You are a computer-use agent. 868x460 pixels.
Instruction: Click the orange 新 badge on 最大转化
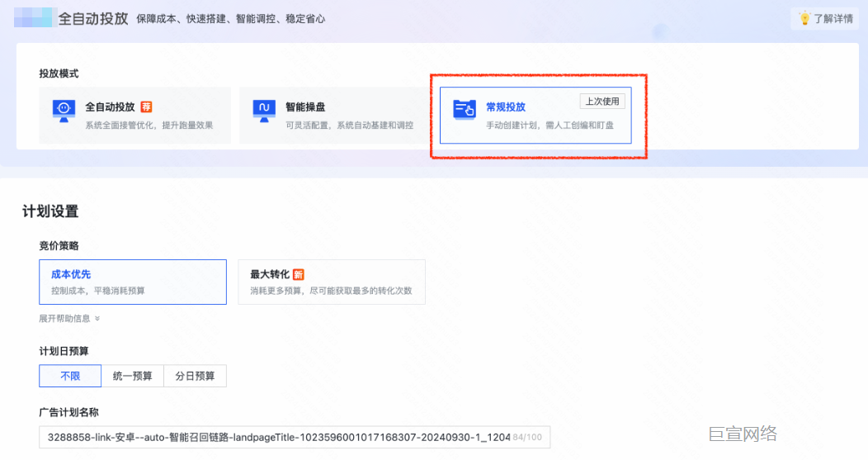tap(299, 274)
